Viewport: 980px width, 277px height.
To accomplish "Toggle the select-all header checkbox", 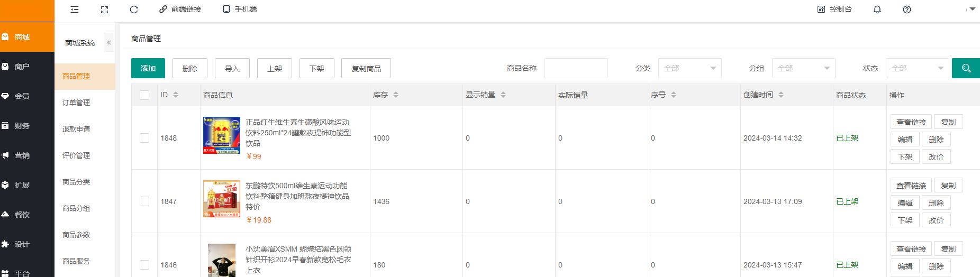I will click(x=144, y=95).
